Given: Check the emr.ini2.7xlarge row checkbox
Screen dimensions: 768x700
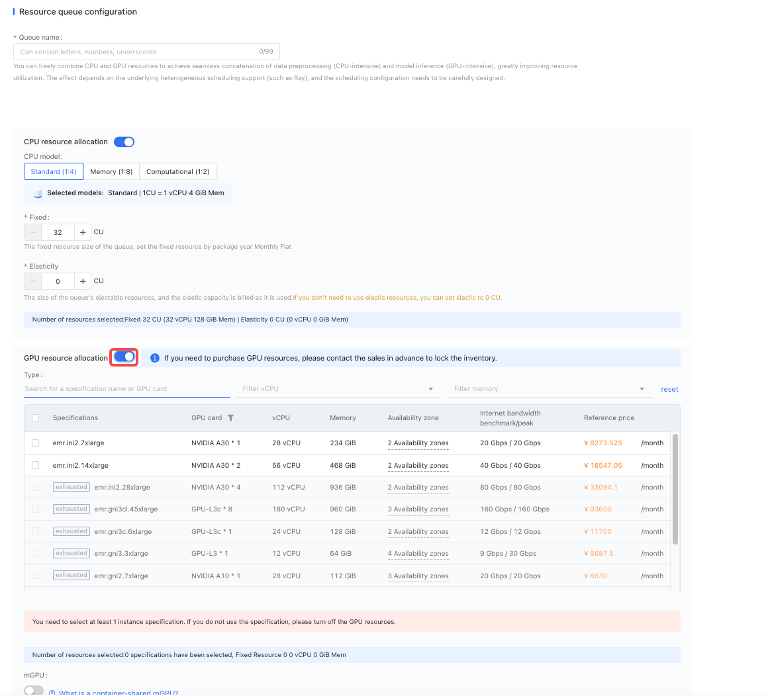Looking at the screenshot, I should [35, 443].
